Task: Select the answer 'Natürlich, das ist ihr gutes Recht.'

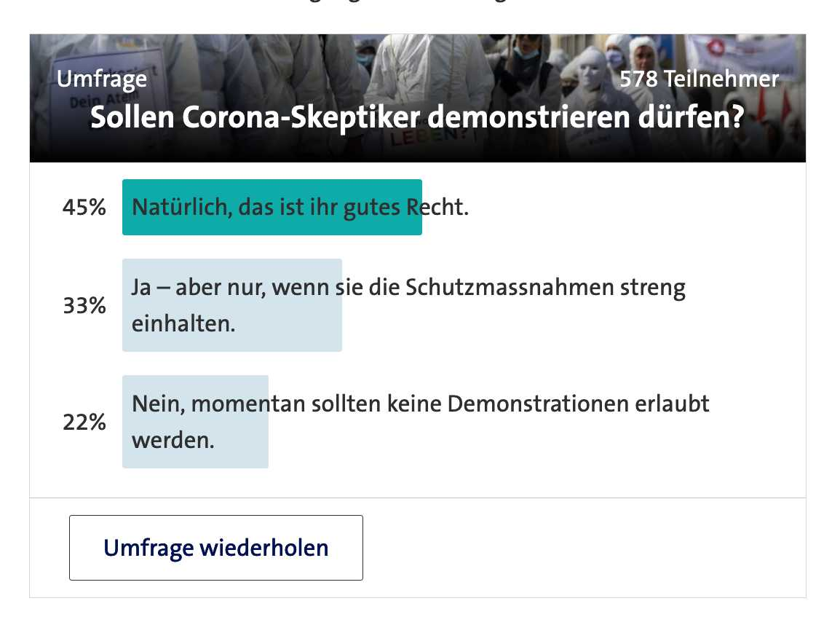Action: 300,207
